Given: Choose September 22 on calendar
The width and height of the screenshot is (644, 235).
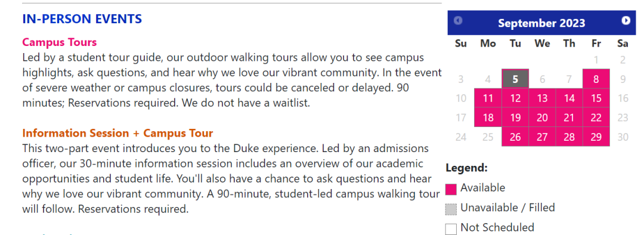Looking at the screenshot, I should point(596,117).
